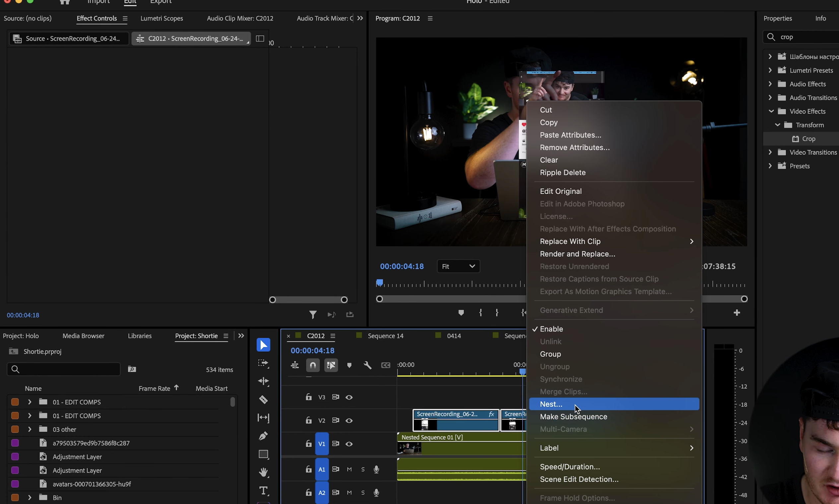Open the Program monitor button editor plus
Image resolution: width=839 pixels, height=504 pixels.
[737, 312]
